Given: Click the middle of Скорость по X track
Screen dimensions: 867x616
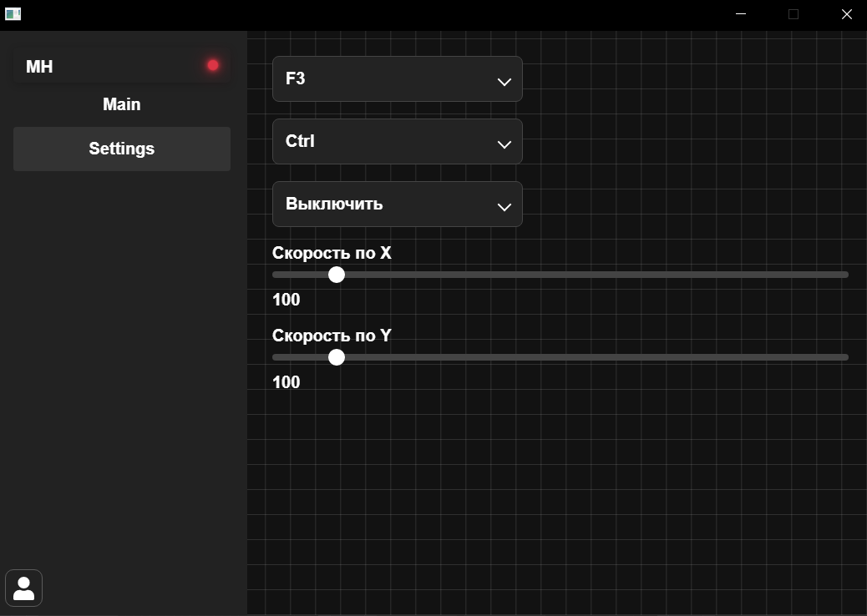Looking at the screenshot, I should click(560, 275).
